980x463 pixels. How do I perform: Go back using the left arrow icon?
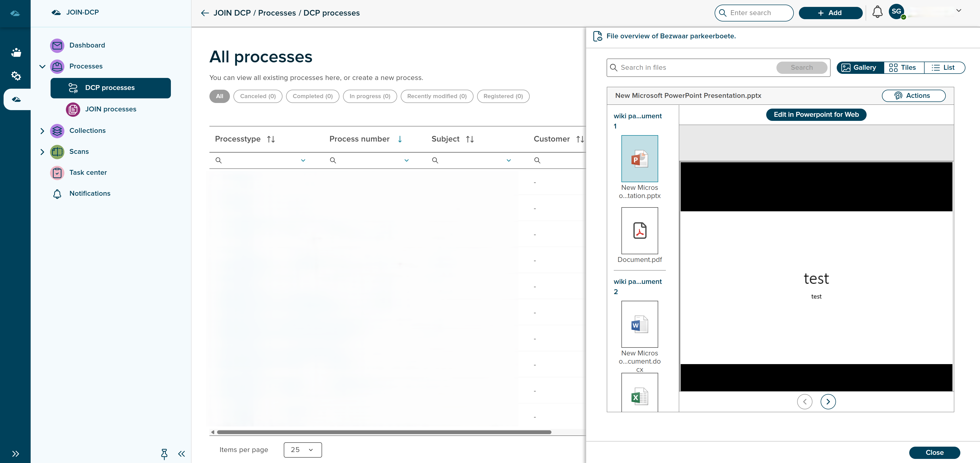[205, 13]
